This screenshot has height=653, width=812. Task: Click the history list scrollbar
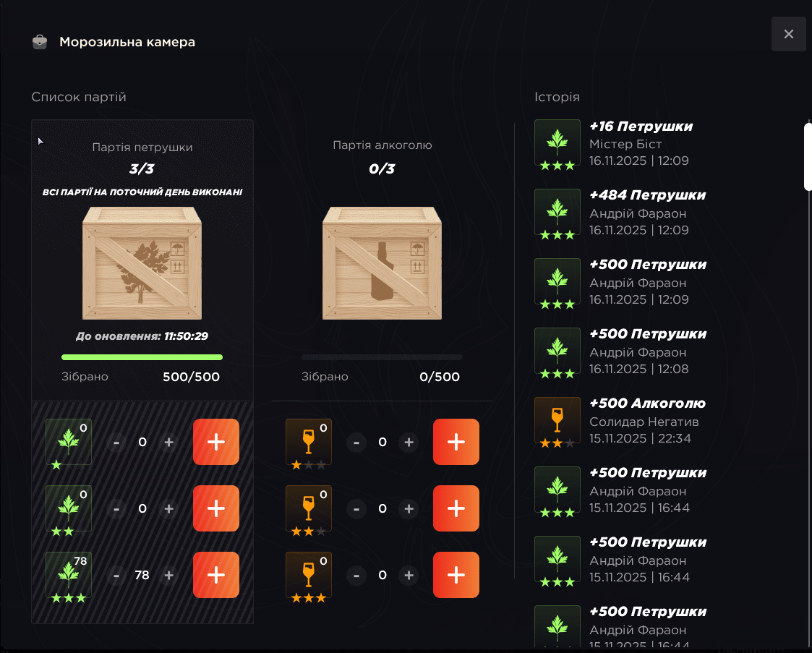click(x=808, y=157)
